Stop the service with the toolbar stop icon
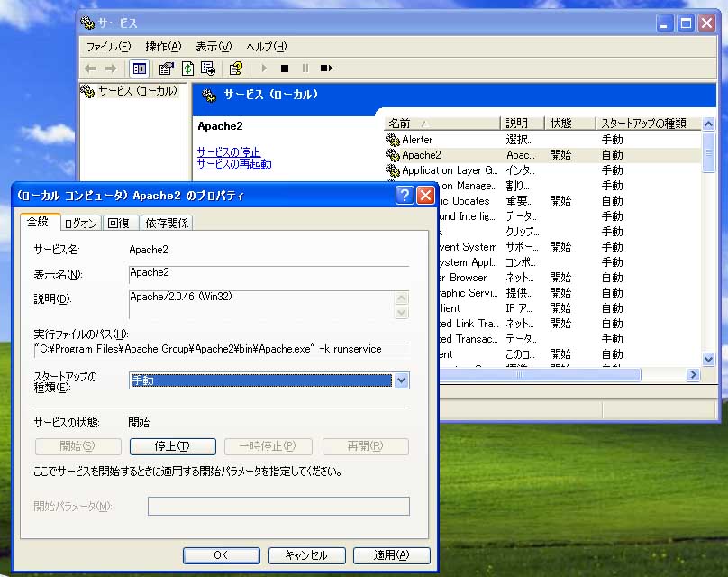Image resolution: width=728 pixels, height=577 pixels. click(x=285, y=69)
